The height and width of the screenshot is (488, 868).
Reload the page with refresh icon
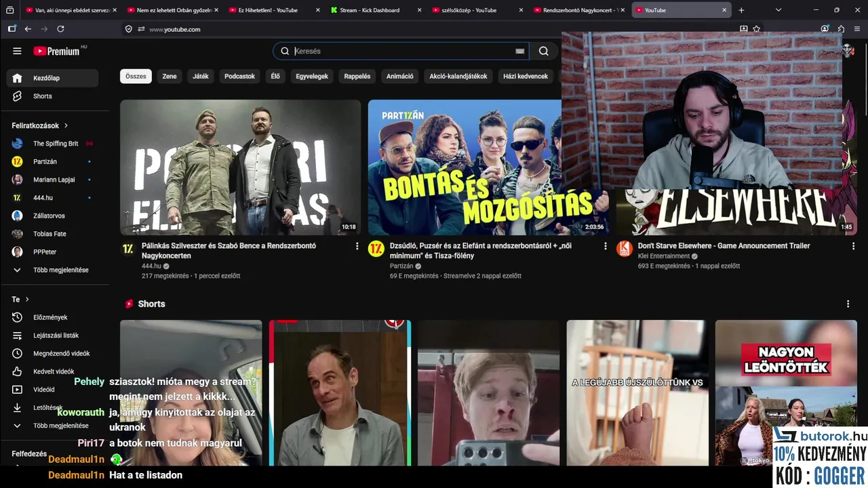pyautogui.click(x=60, y=29)
